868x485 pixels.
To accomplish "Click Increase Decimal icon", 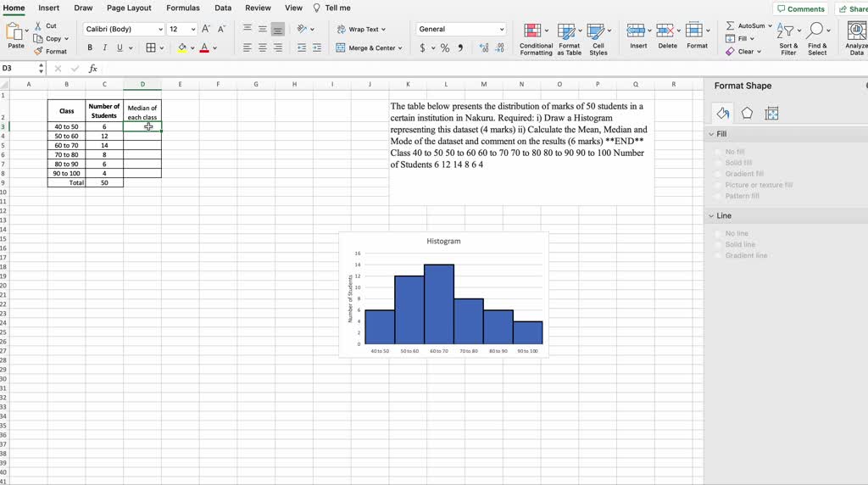I will point(484,48).
